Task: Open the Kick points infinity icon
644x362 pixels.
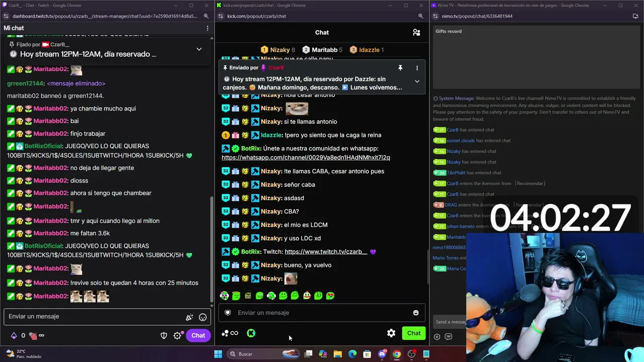Action: tap(230, 333)
